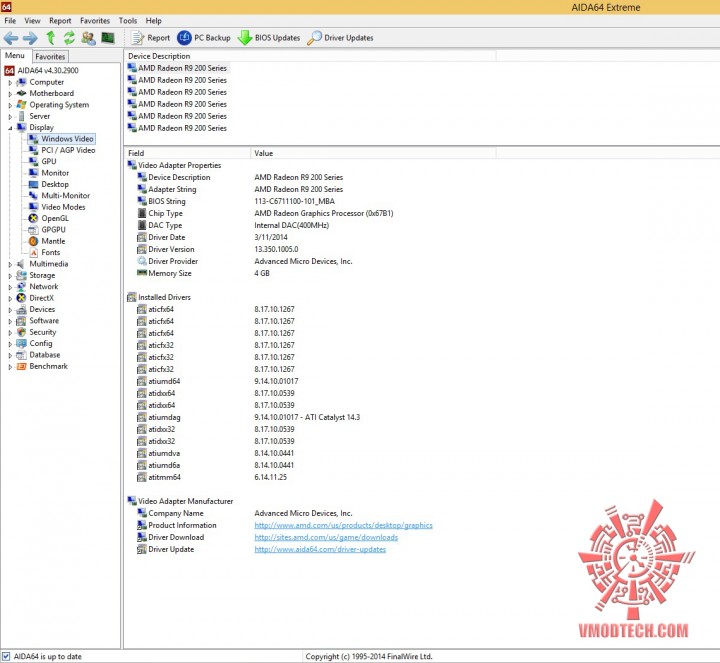720x663 pixels.
Task: Click the green monitor icon in the toolbar
Action: [x=108, y=38]
